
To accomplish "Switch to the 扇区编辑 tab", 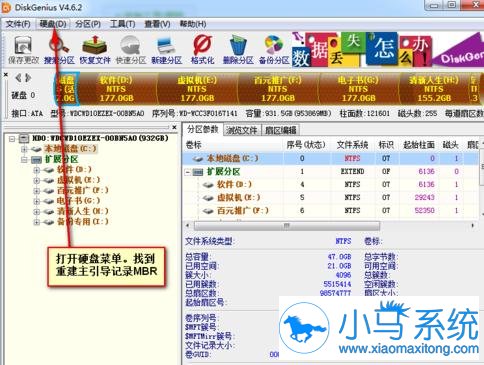I will [x=281, y=130].
